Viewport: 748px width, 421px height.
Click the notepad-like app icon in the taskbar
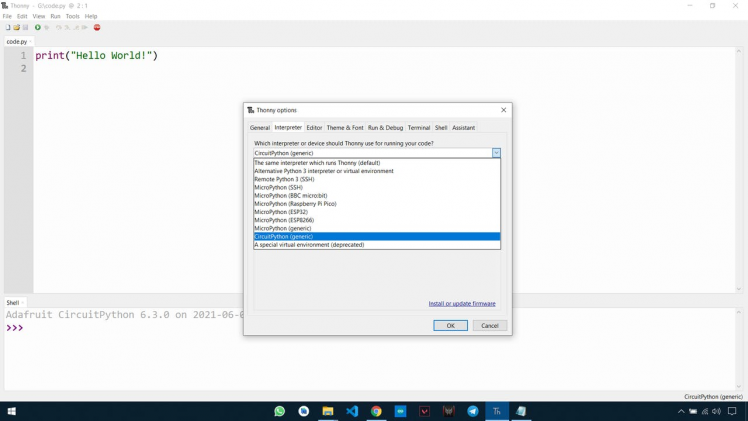(x=521, y=411)
